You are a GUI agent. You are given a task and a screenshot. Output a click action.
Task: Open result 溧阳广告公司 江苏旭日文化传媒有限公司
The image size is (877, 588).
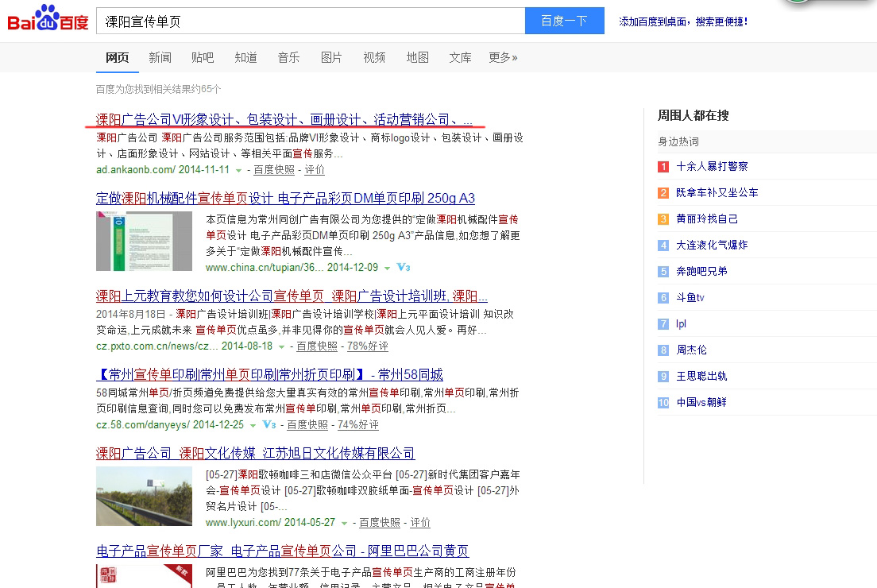pos(256,453)
